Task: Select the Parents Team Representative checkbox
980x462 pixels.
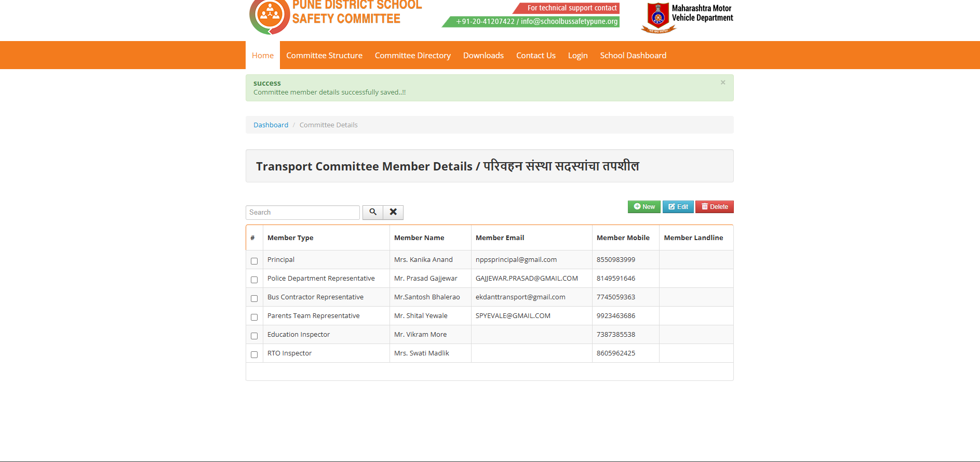Action: point(254,317)
